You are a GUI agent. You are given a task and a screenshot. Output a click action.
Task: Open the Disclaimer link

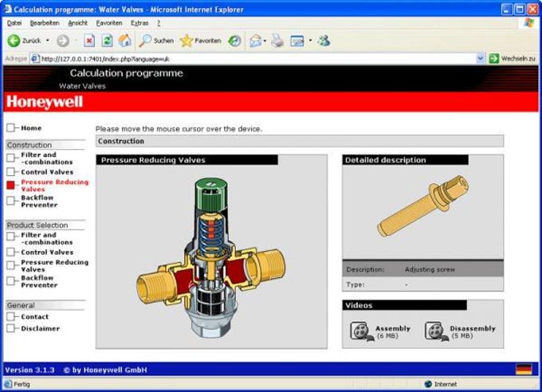40,328
